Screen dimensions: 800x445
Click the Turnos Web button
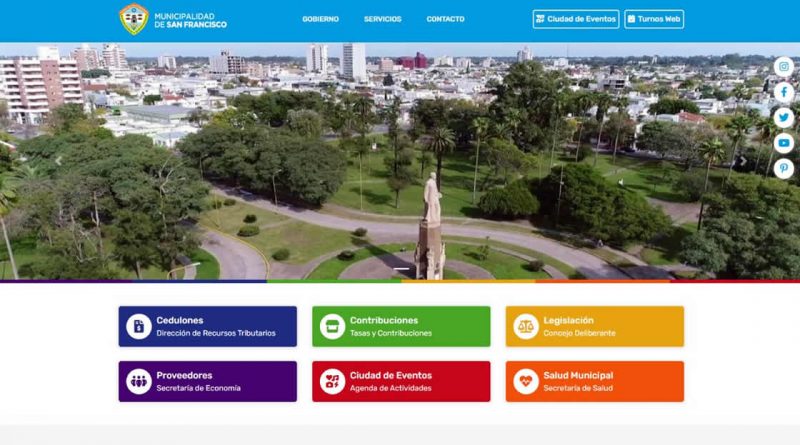coord(654,19)
